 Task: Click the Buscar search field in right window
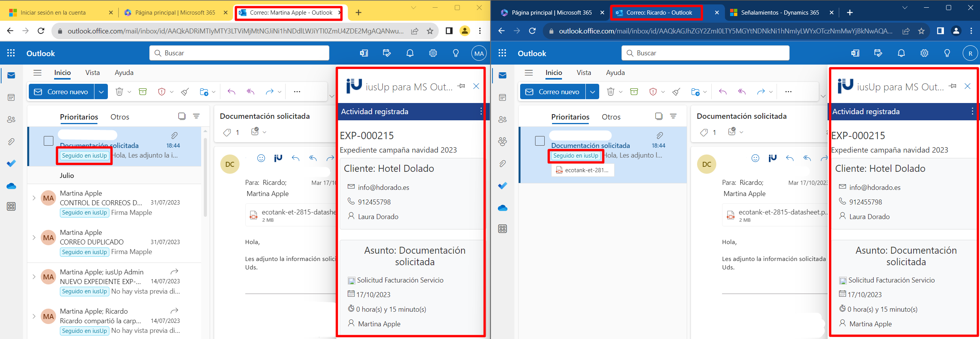706,53
